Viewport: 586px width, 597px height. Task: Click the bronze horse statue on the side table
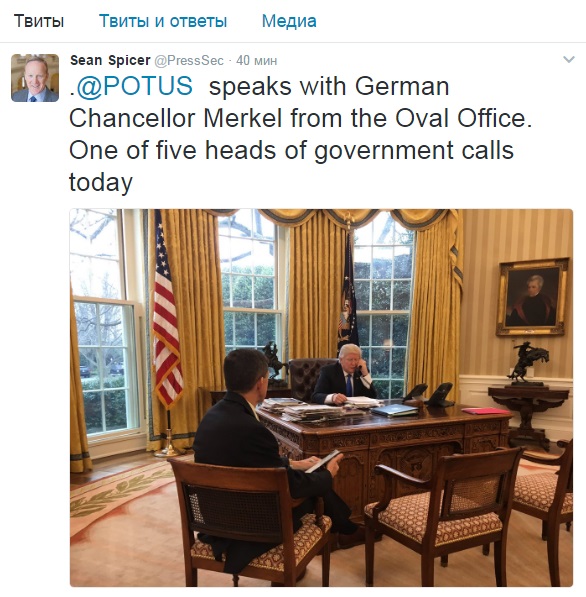[529, 363]
